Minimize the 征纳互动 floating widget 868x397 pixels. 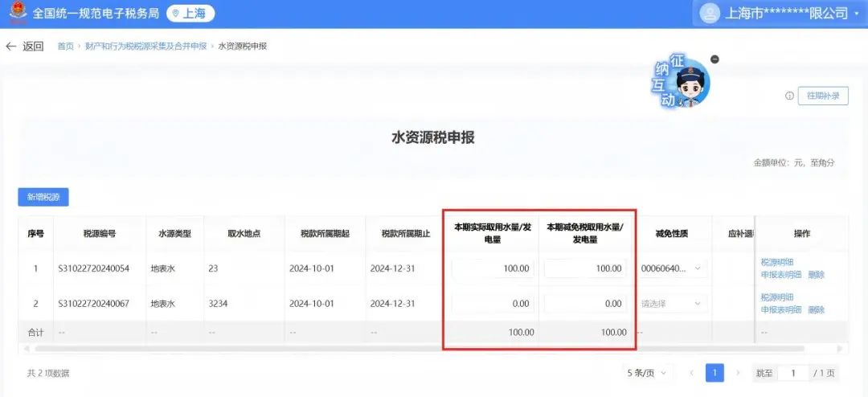(715, 59)
